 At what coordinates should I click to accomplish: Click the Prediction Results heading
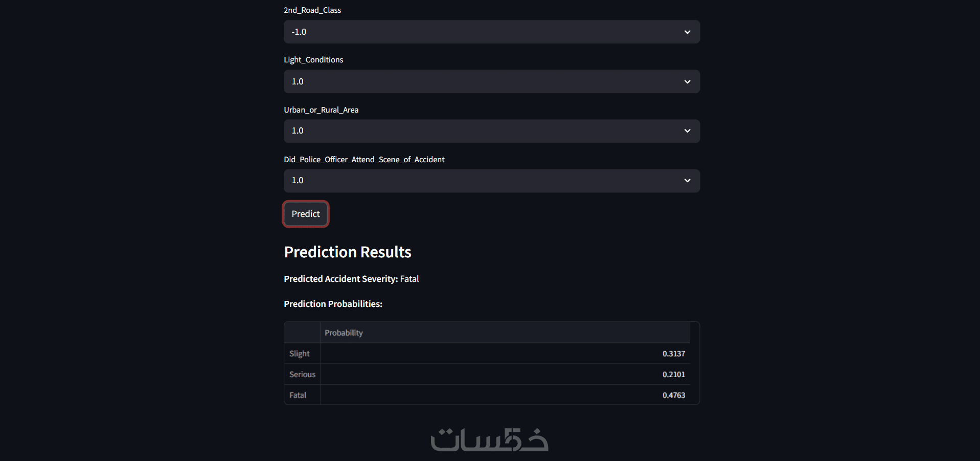(348, 252)
